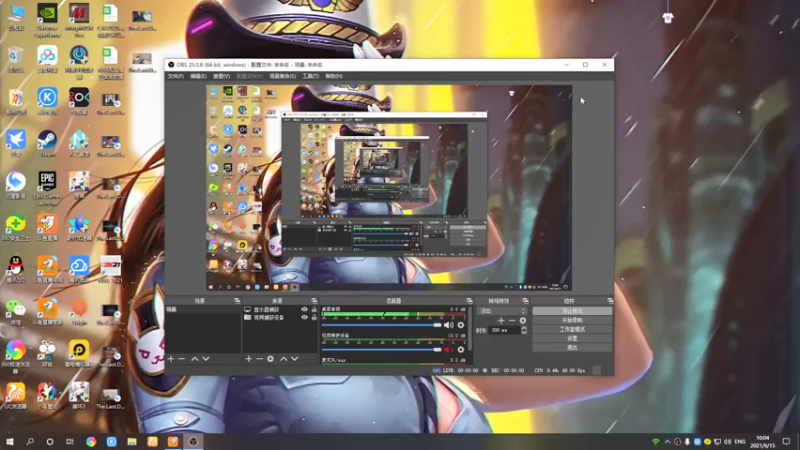
Task: Open the QQ penguin desktop shortcut
Action: click(x=16, y=269)
